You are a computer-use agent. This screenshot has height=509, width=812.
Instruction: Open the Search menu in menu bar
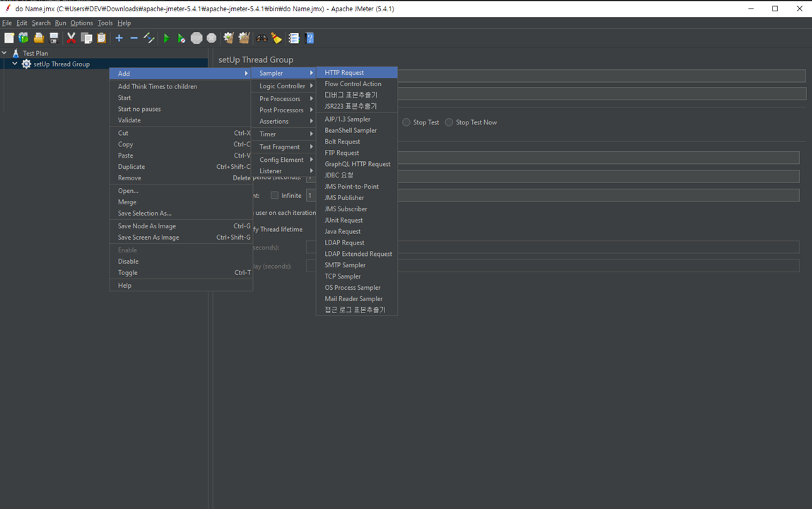click(41, 23)
